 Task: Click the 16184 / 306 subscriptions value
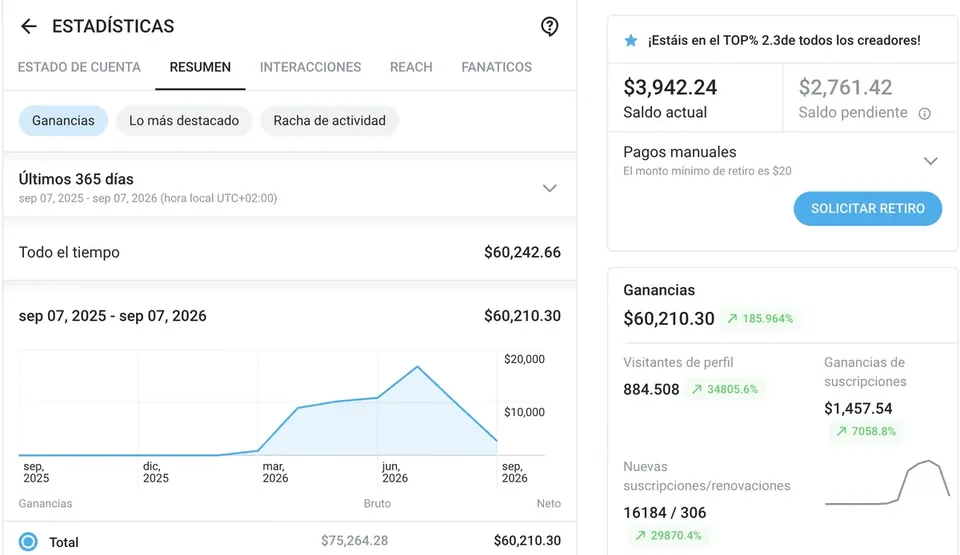(664, 513)
